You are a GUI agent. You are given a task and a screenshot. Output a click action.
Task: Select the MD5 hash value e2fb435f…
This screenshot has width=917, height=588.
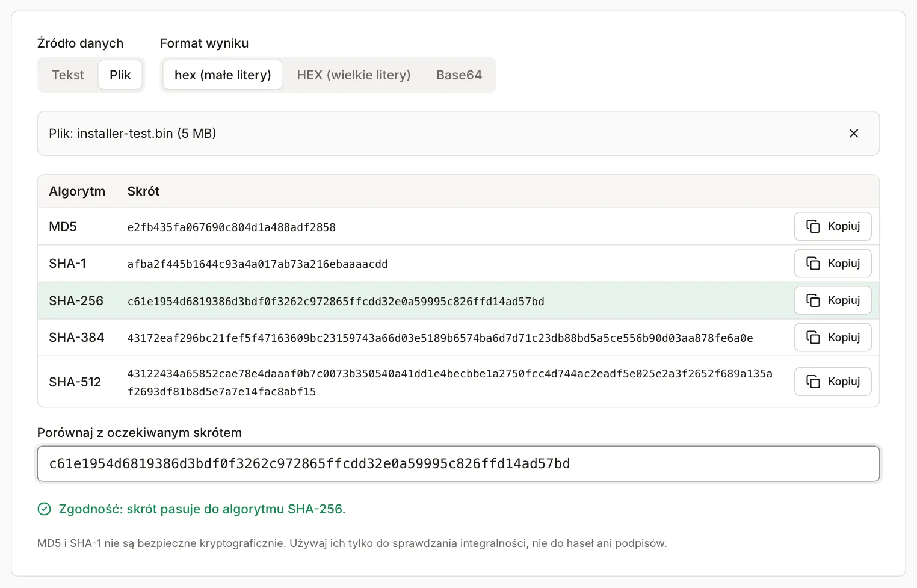(x=232, y=227)
